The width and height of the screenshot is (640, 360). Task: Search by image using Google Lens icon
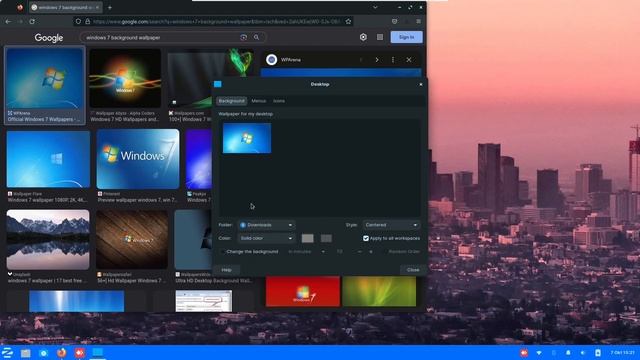tap(244, 38)
